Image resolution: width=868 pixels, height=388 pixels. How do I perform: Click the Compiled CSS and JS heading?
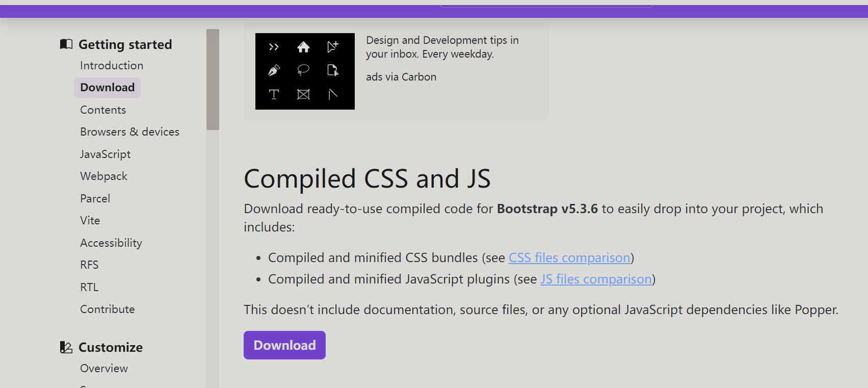click(x=367, y=178)
